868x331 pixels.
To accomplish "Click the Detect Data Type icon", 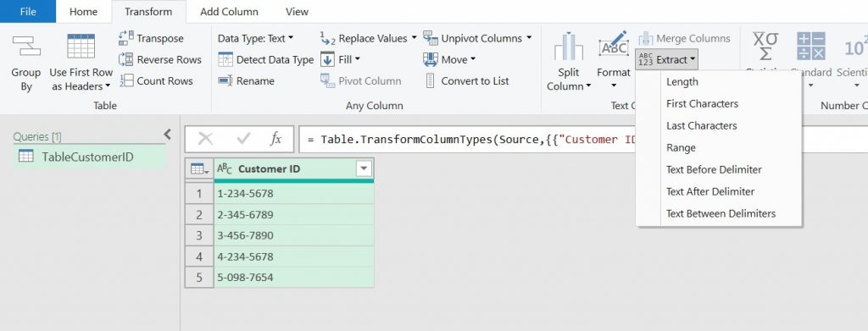I will click(x=225, y=59).
